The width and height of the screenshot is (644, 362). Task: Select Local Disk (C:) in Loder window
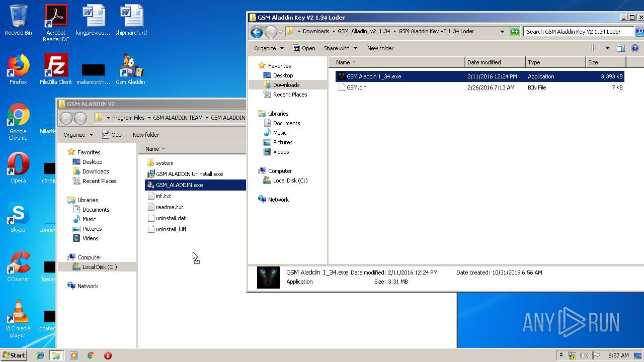point(285,180)
